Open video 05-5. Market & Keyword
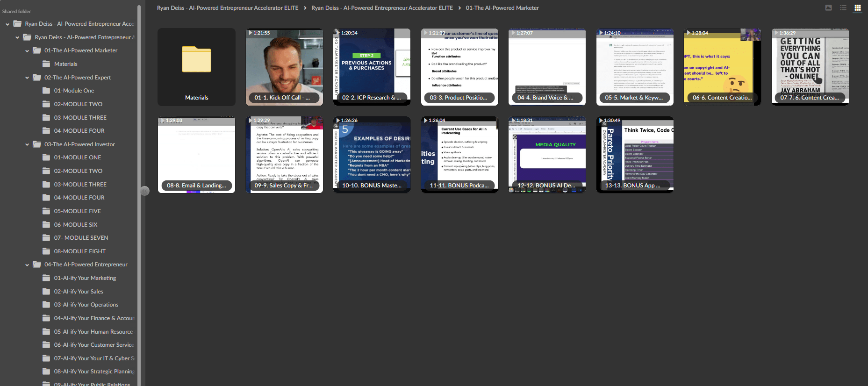 pyautogui.click(x=635, y=67)
